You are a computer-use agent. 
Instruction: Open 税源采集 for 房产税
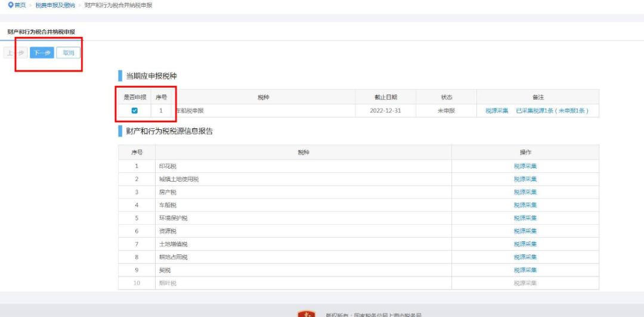click(525, 192)
